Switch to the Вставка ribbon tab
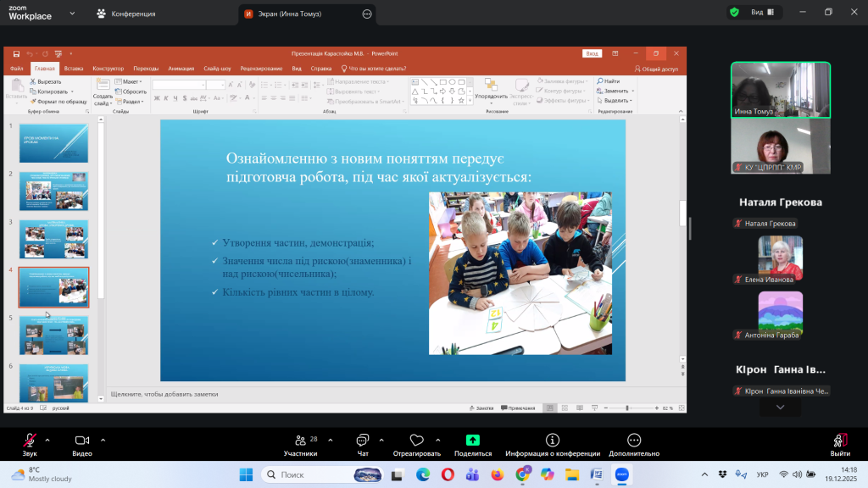Screen dimensions: 868x488 click(x=74, y=69)
